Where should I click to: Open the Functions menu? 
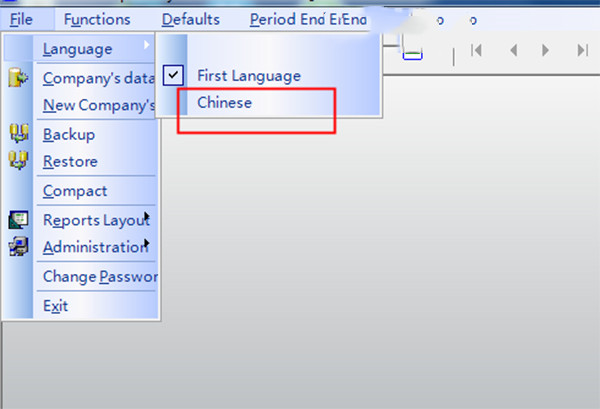[x=96, y=19]
